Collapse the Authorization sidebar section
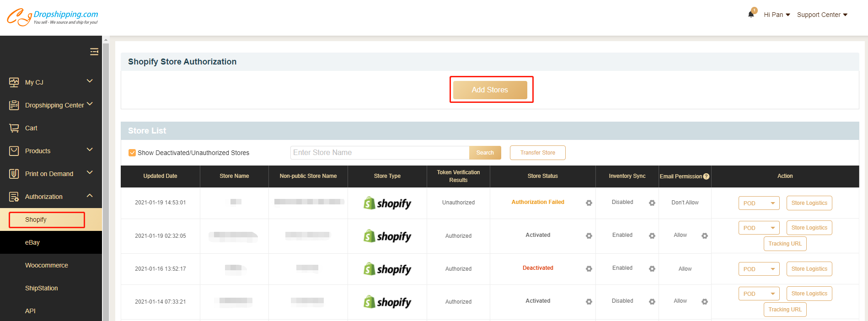The width and height of the screenshot is (868, 321). [x=90, y=196]
